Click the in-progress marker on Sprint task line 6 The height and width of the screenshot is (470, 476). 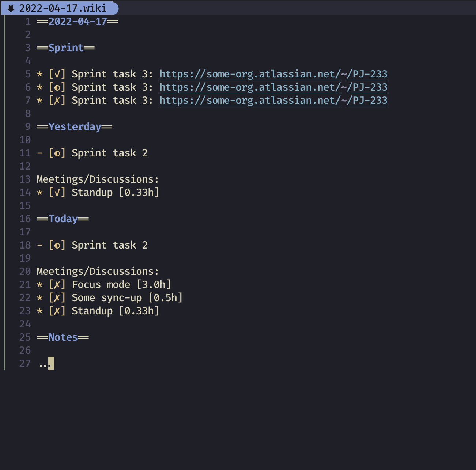pyautogui.click(x=57, y=87)
